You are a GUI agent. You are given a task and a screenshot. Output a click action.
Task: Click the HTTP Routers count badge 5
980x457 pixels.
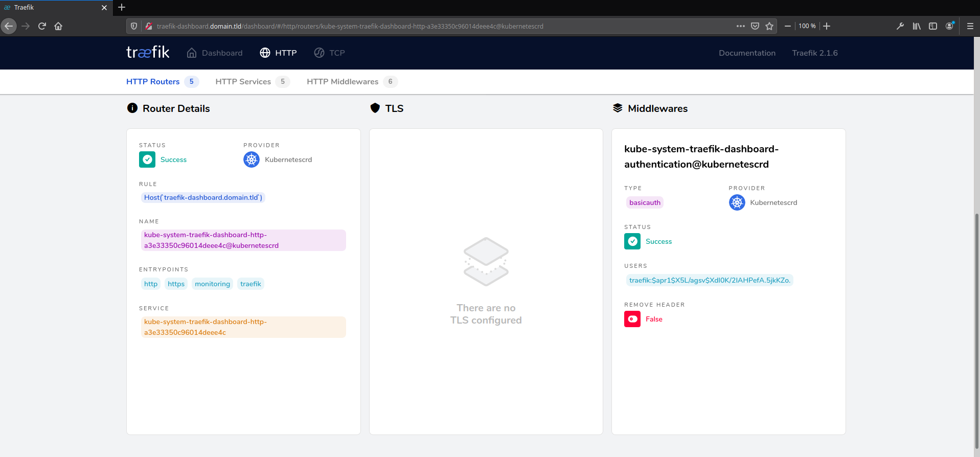(192, 81)
